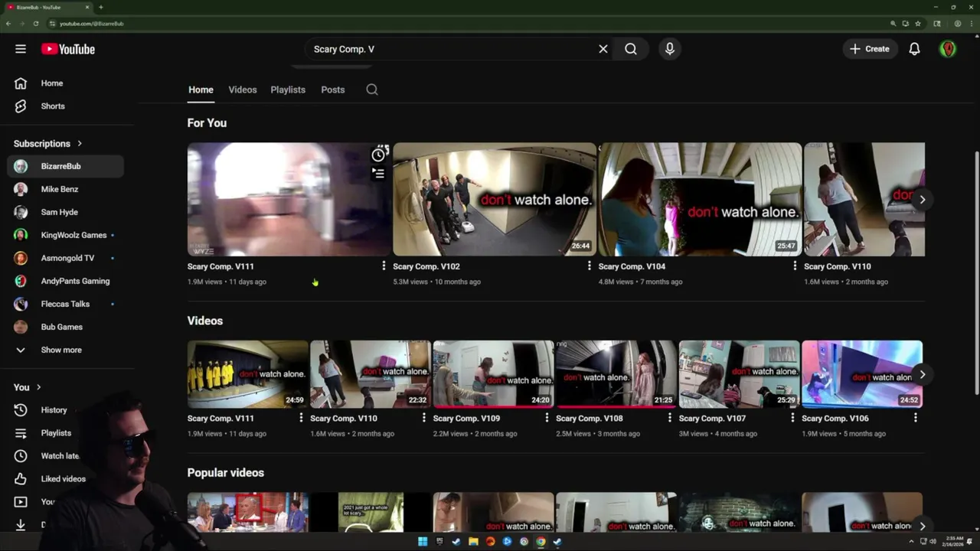Open the Scary Comp. V109 title
Screen dimensions: 980x551
pyautogui.click(x=466, y=419)
